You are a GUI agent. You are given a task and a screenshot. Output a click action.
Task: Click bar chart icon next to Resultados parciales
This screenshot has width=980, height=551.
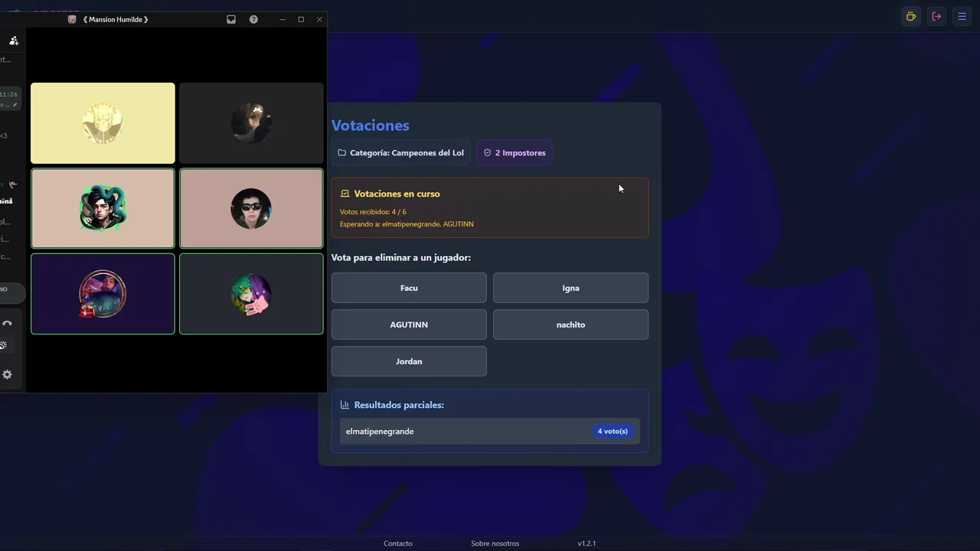tap(345, 405)
